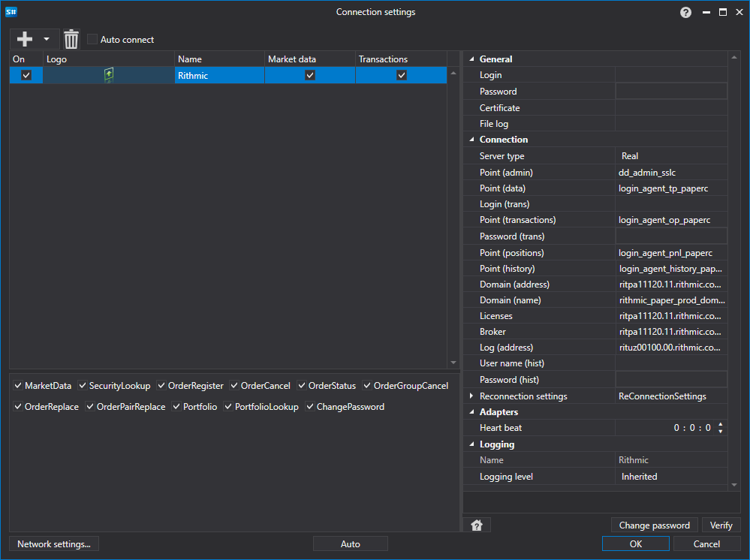
Task: Click the Point (positions) value login_agent_pnl_paperc
Action: click(665, 253)
